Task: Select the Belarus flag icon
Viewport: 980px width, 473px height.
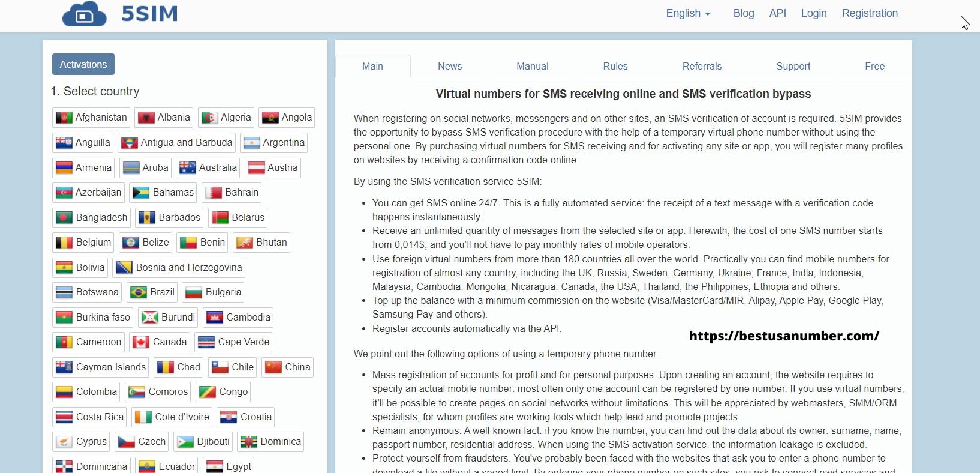Action: point(220,217)
